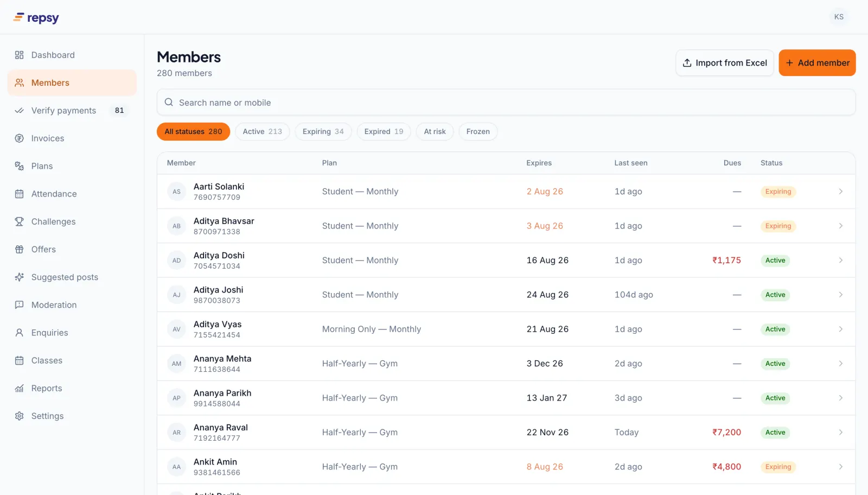Click the Plans icon in sidebar
Screen dimensions: 868x495
[20, 166]
